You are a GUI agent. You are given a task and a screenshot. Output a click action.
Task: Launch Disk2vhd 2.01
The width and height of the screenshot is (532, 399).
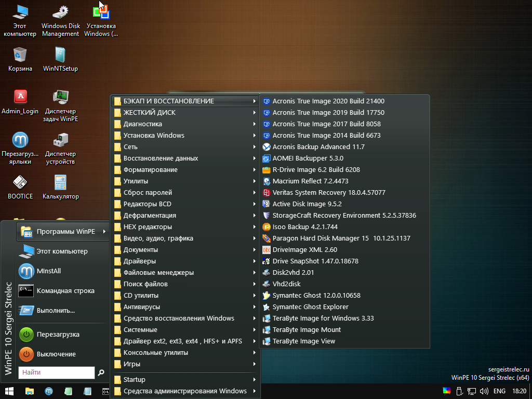click(344, 272)
